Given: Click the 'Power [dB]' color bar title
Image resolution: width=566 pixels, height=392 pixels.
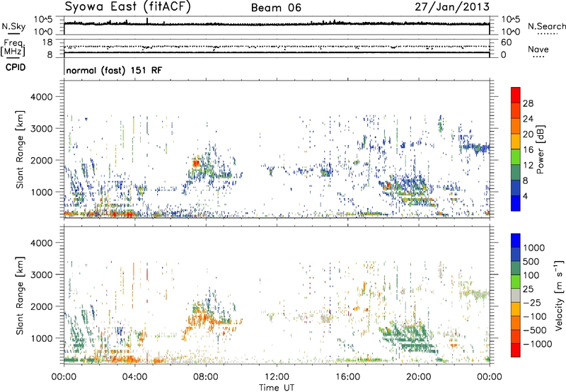Looking at the screenshot, I should 540,149.
